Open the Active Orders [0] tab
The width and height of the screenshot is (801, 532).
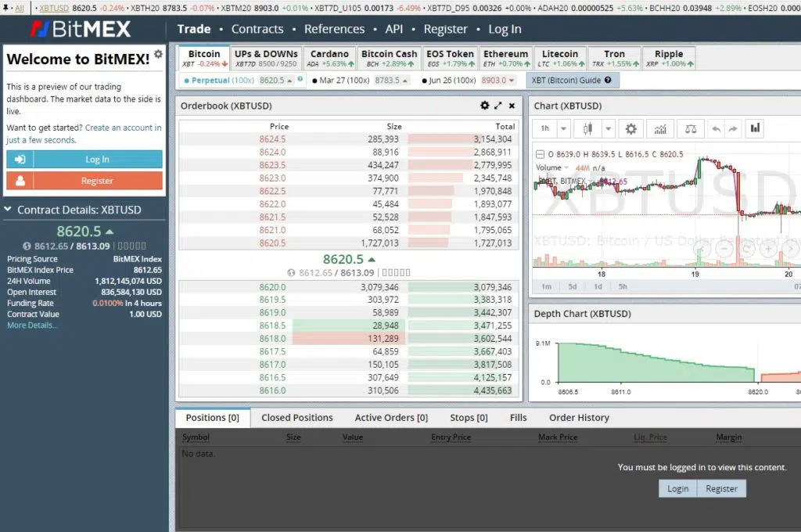click(x=391, y=418)
